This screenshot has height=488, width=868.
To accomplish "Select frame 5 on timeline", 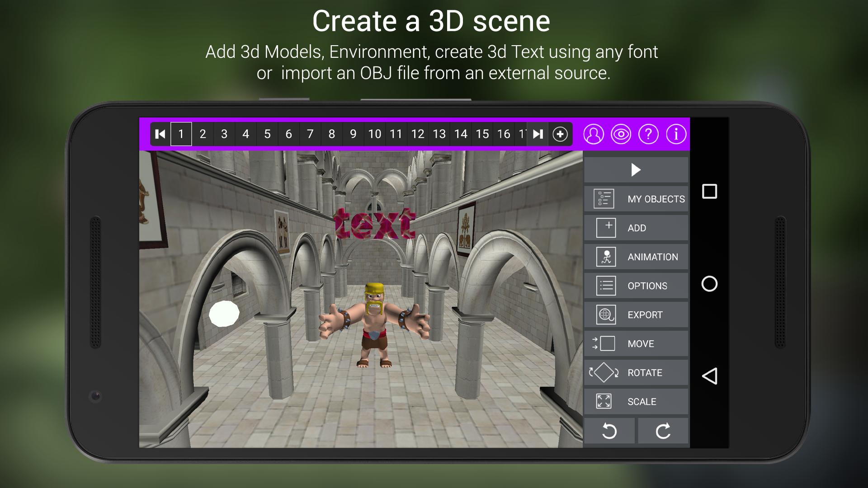I will (267, 133).
